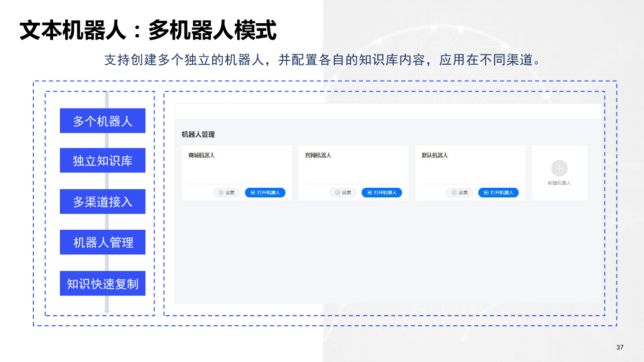Click the down arrowhead below the blue labels
Screen dimensions: 644x362
coord(107,311)
